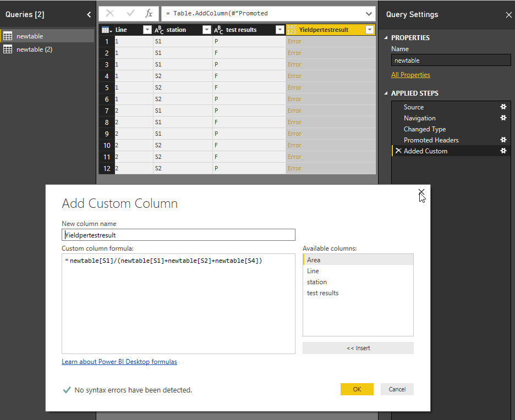Image resolution: width=515 pixels, height=420 pixels.
Task: Collapse the PROPERTIES section
Action: (x=386, y=38)
